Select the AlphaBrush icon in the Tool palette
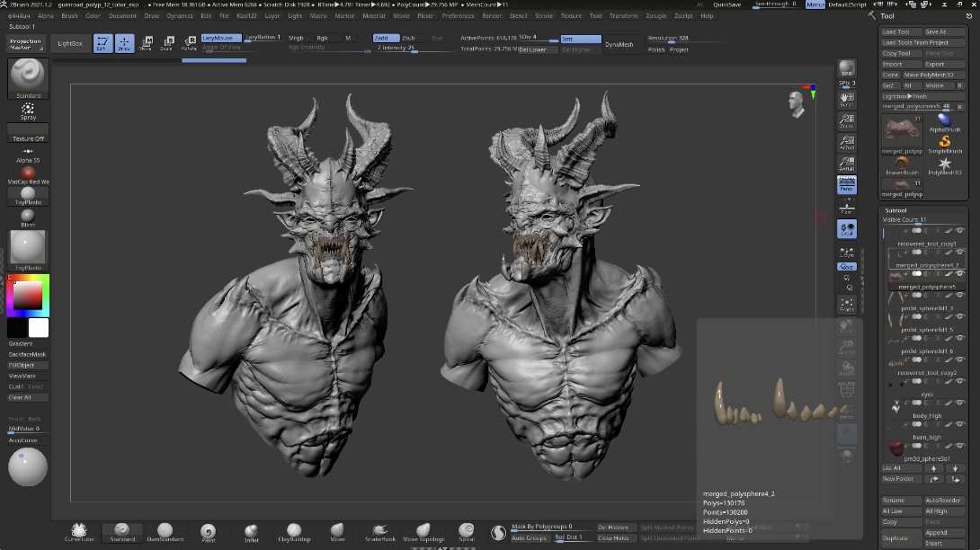980x550 pixels. (944, 121)
